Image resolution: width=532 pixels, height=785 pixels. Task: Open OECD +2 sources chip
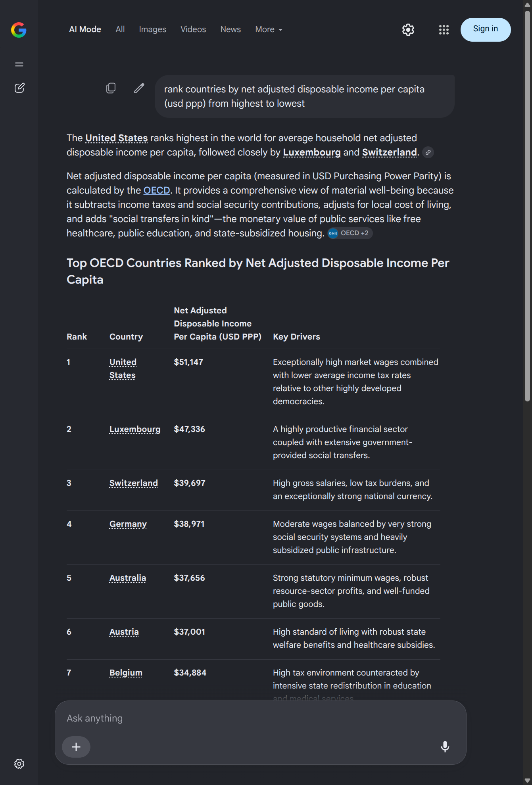[350, 233]
